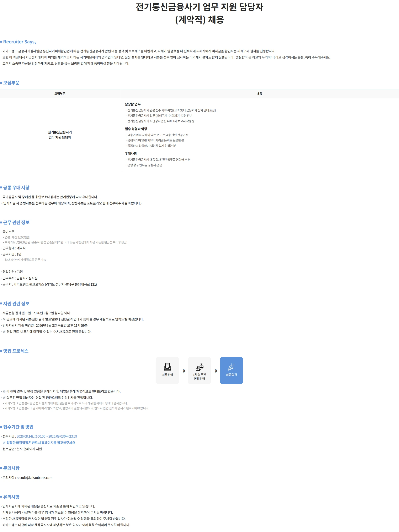Click the '내용' table column header
Screen dimensions: 399x532
pyautogui.click(x=259, y=94)
